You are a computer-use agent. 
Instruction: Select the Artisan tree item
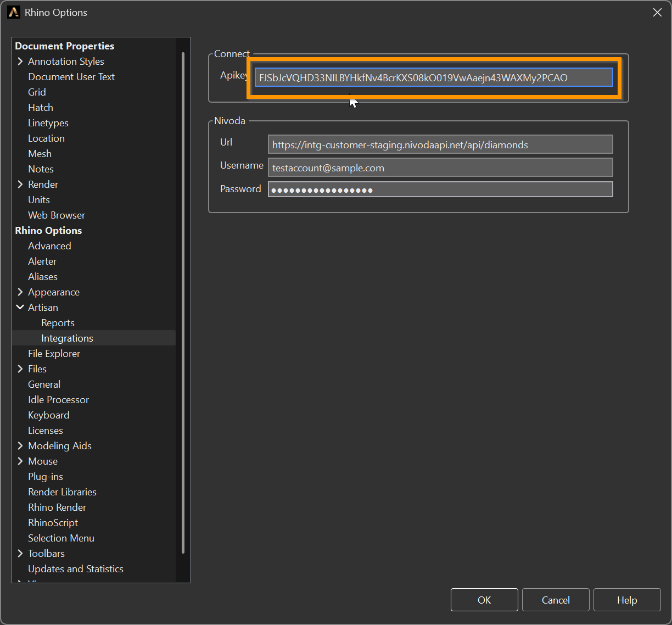pyautogui.click(x=43, y=308)
